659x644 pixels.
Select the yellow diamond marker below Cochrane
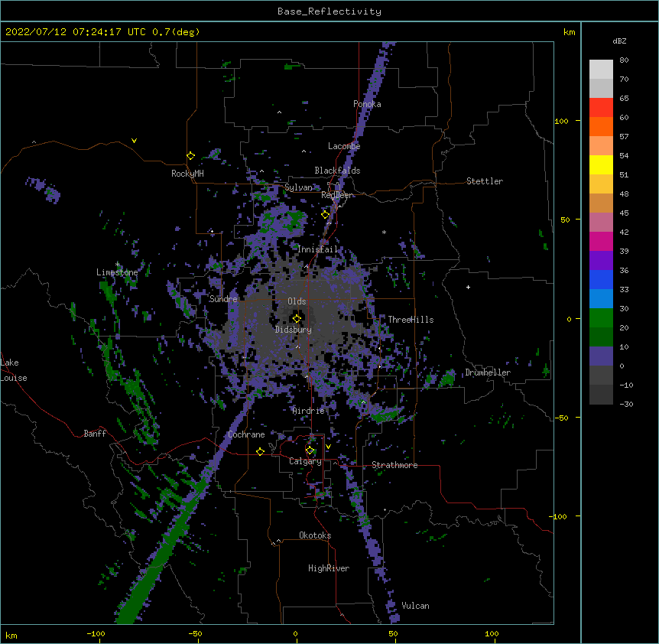pos(260,451)
